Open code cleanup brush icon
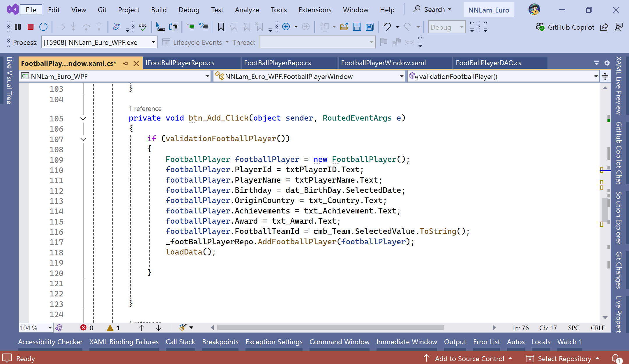Viewport: 629px width, 364px height. pos(183,328)
